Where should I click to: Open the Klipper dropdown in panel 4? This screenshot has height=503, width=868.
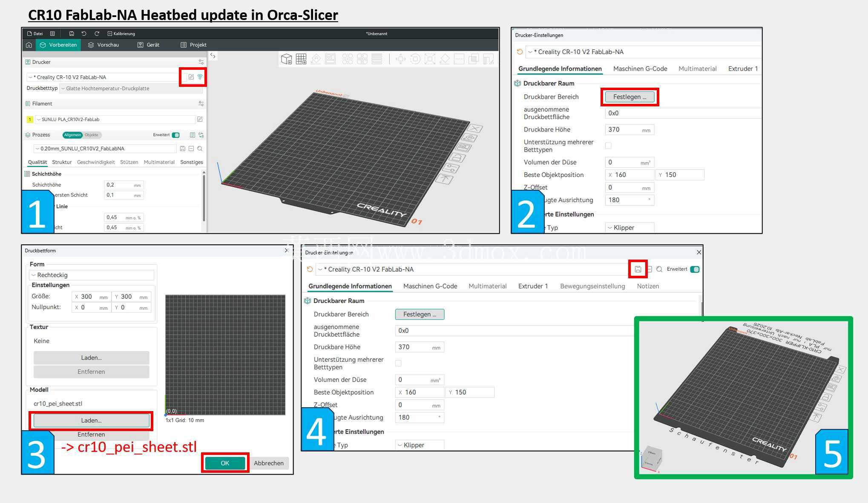pyautogui.click(x=420, y=445)
